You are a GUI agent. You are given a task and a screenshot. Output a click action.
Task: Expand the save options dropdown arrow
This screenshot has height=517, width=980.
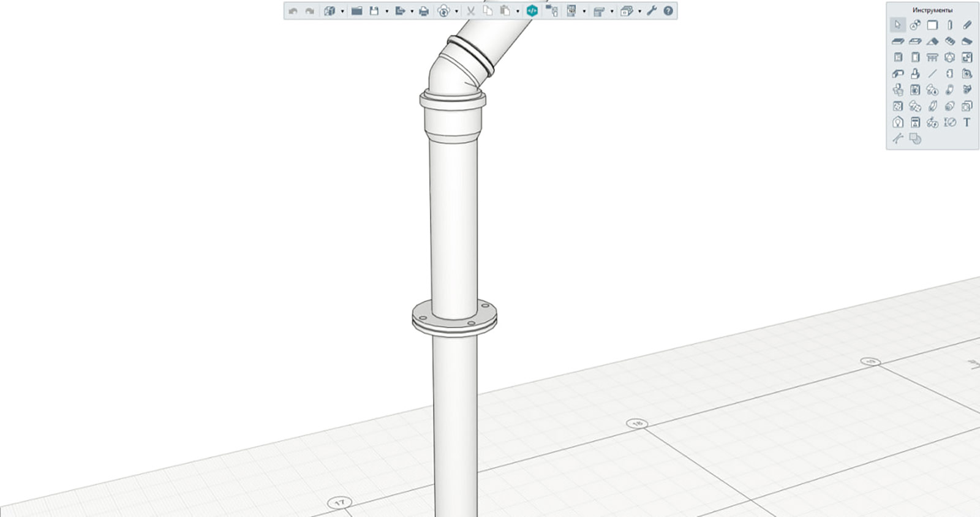pos(386,12)
